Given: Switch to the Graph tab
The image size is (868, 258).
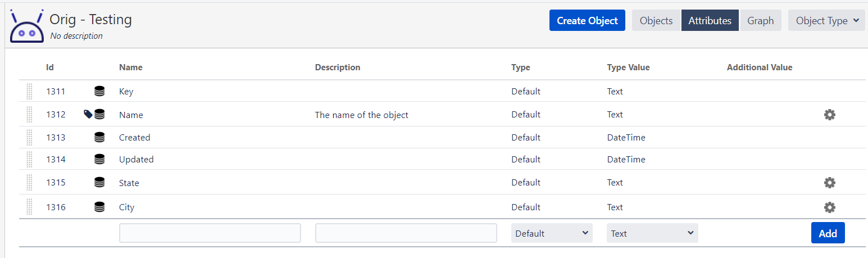Looking at the screenshot, I should tap(761, 20).
